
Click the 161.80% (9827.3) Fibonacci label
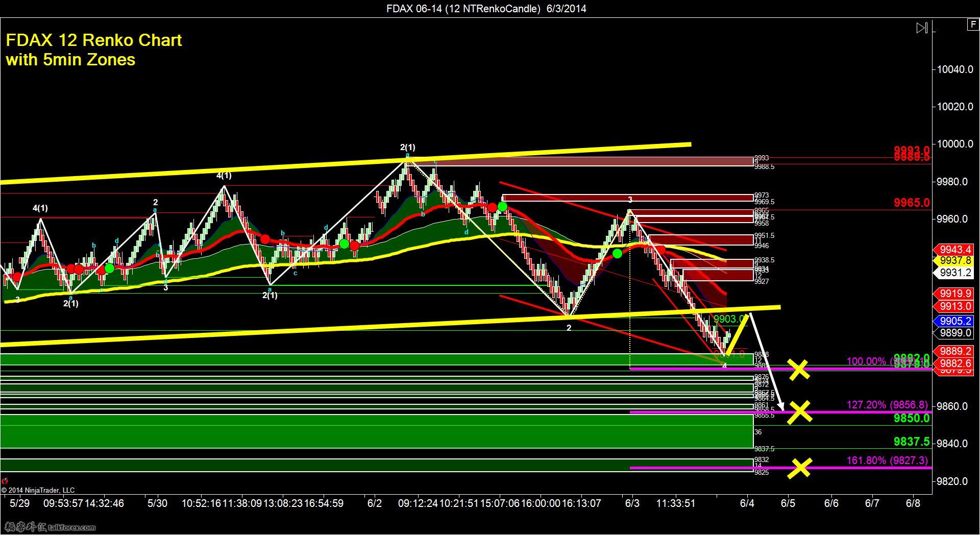coord(887,460)
